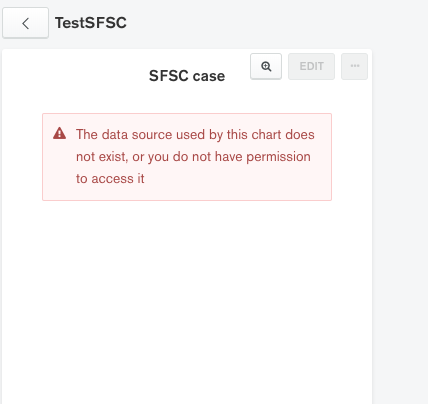Click the white card header left of the title
Image resolution: width=428 pixels, height=404 pixels.
point(75,75)
